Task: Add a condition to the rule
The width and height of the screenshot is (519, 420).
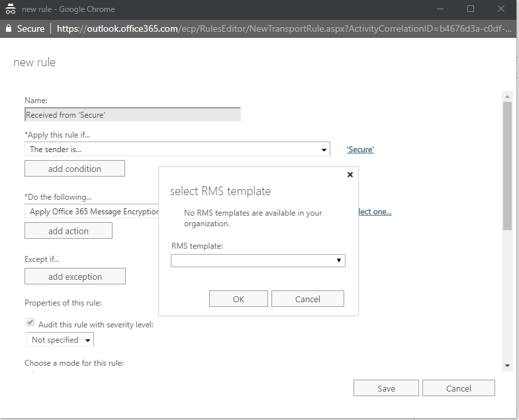Action: coord(74,169)
